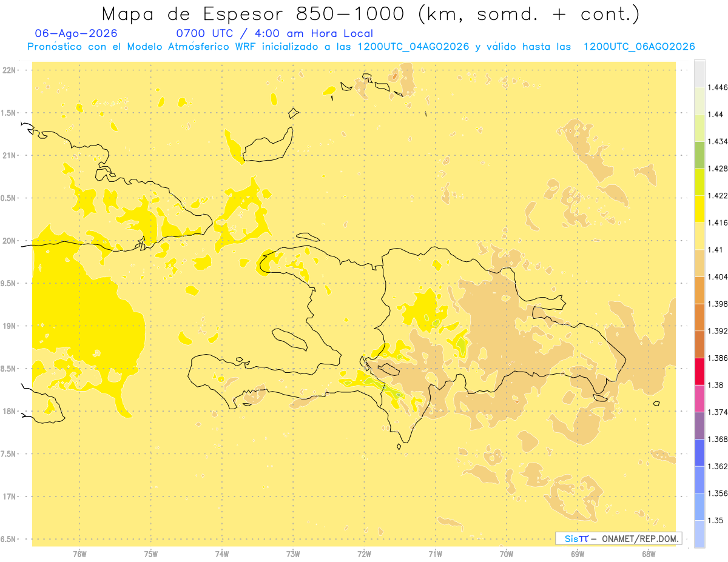Click the 70W longitude axis label
Viewport: 728px width, 562px height.
pos(507,554)
